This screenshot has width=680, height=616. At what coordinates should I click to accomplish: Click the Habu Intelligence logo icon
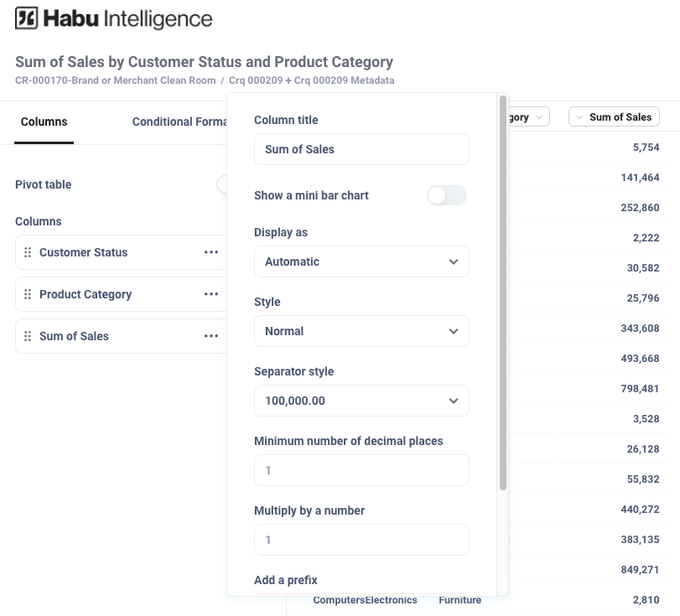coord(27,18)
